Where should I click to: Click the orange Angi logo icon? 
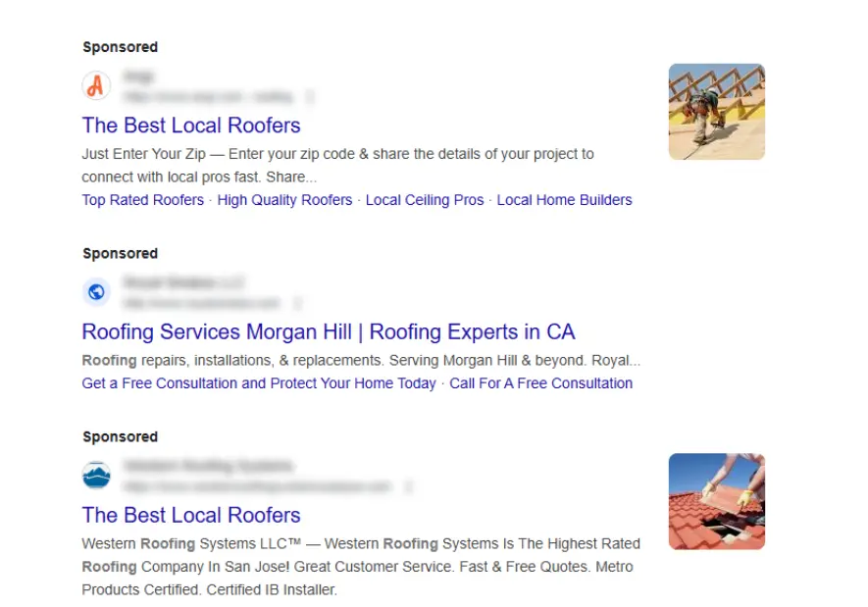point(96,86)
